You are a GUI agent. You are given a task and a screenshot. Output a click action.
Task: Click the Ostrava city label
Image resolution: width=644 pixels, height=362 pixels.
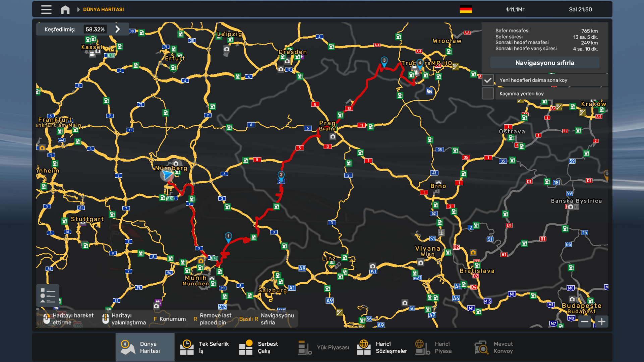[512, 131]
